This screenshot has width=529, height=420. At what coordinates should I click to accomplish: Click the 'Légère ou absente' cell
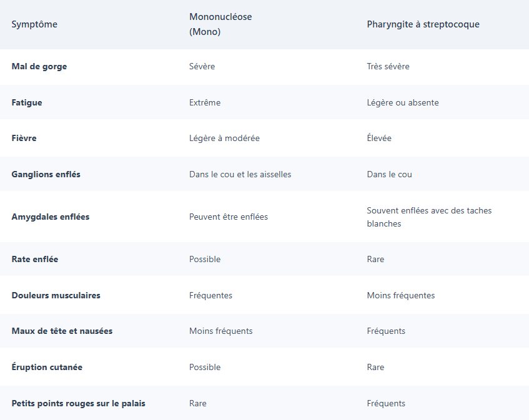[x=403, y=102]
